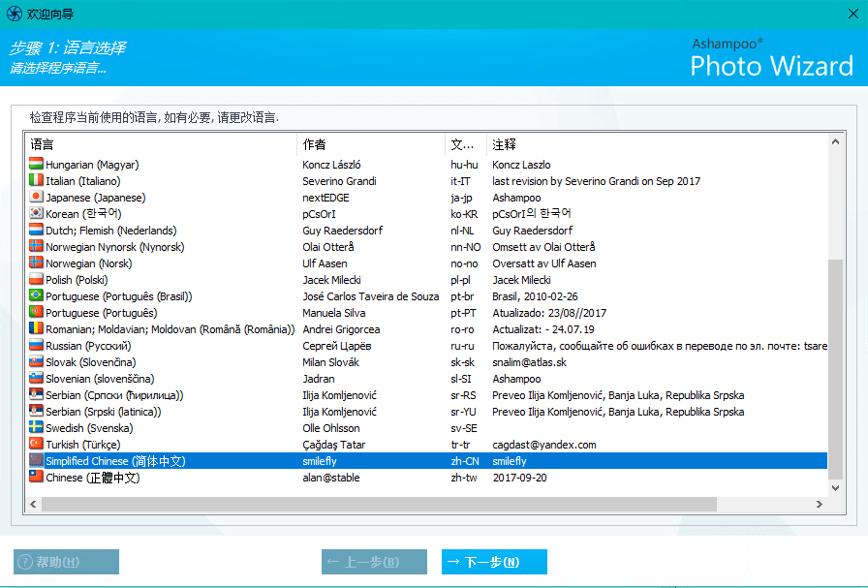Image resolution: width=868 pixels, height=588 pixels.
Task: Click the 上一步(B) back button
Action: (x=374, y=562)
